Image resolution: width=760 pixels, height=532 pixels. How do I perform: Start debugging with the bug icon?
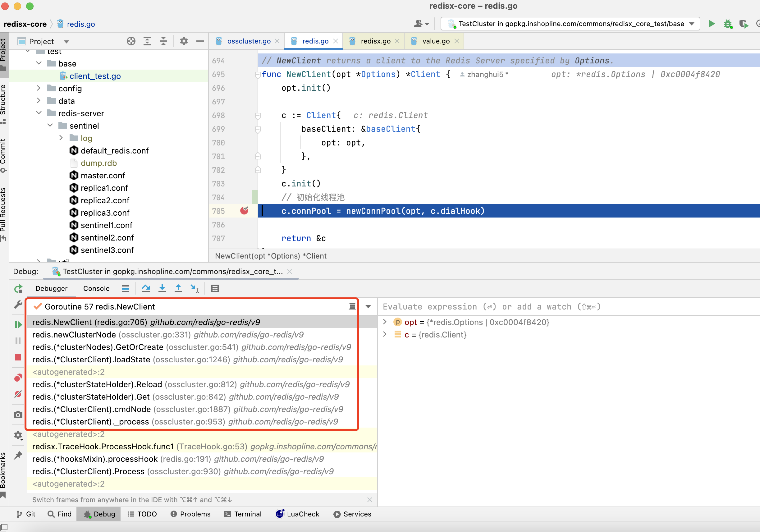tap(728, 24)
